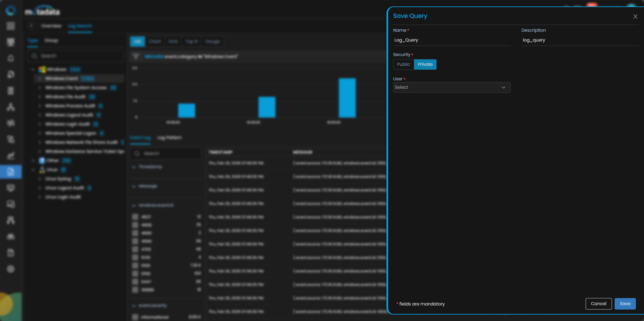Open the User select dropdown
Image resolution: width=644 pixels, height=321 pixels.
coord(452,87)
